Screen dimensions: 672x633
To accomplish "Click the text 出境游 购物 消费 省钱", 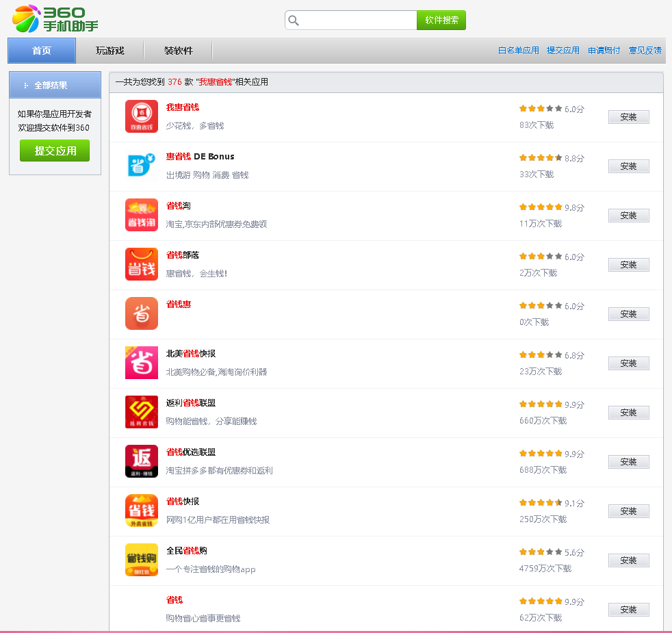I will [207, 175].
